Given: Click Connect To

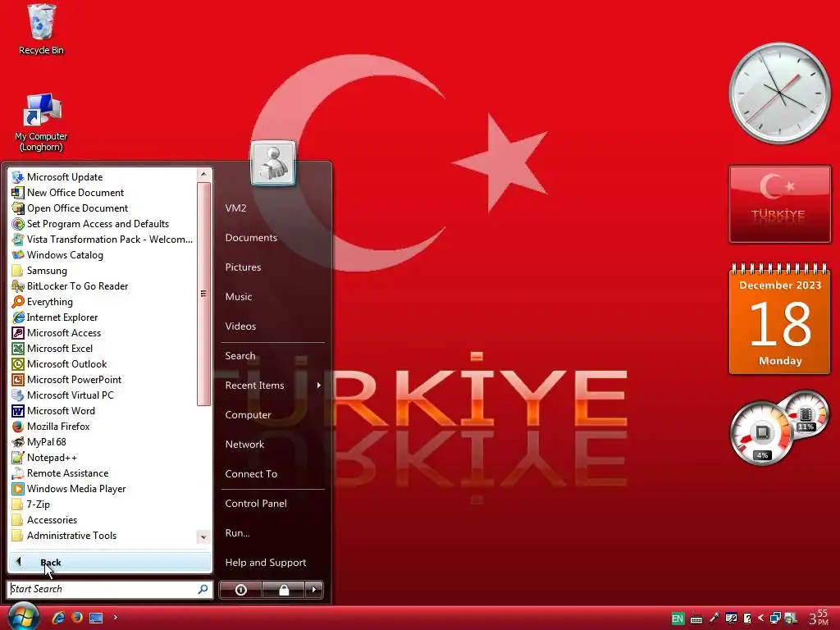Looking at the screenshot, I should click(251, 473).
